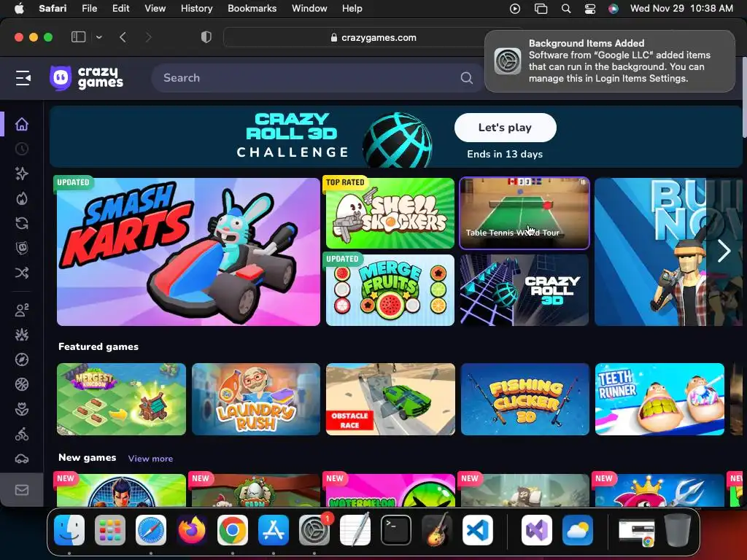
Task: Open the Teeth Runner featured game
Action: [659, 399]
